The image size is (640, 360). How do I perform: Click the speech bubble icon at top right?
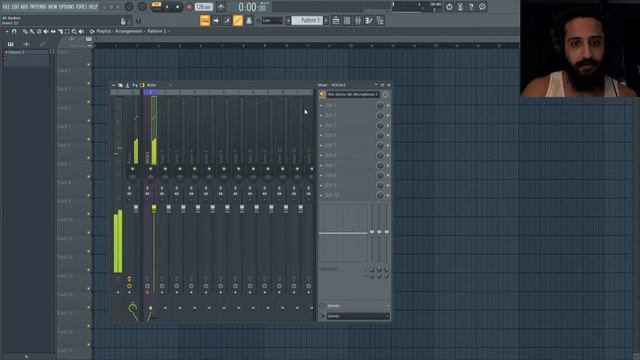pyautogui.click(x=482, y=7)
